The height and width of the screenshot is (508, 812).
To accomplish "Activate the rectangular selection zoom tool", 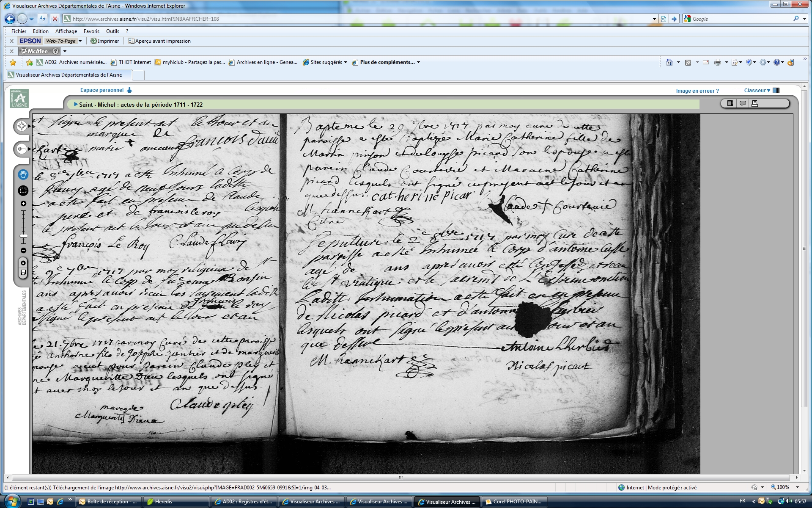I will pos(23,190).
